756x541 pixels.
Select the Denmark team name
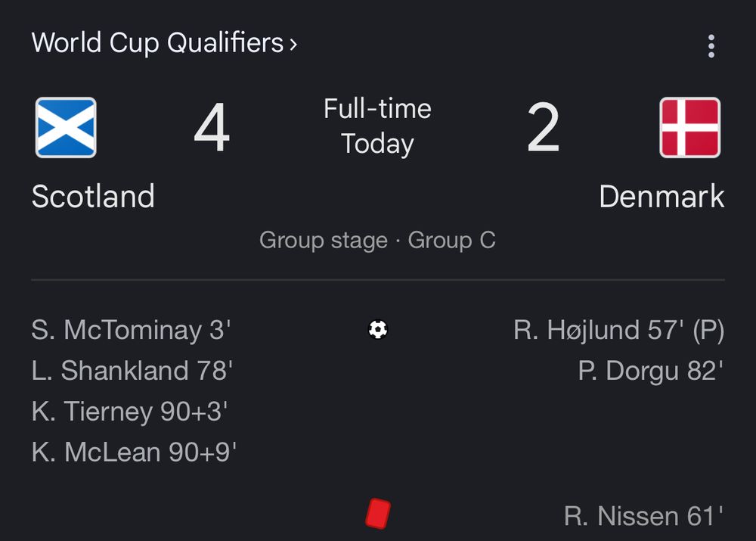[661, 197]
